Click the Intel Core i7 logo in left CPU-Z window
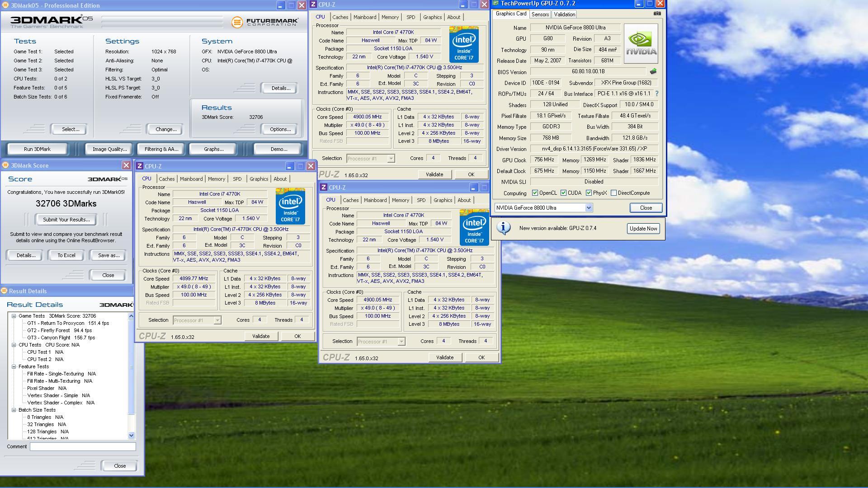 tap(290, 206)
